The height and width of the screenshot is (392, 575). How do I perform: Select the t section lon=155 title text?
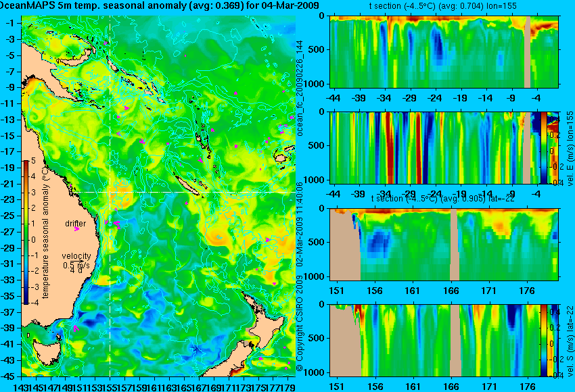pos(442,6)
